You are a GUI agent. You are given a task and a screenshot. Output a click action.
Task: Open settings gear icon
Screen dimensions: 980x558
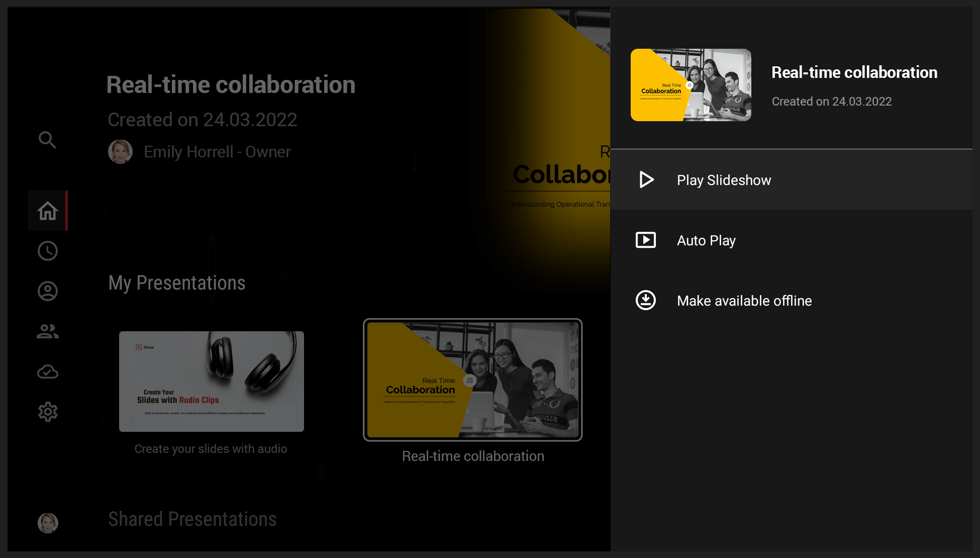pyautogui.click(x=48, y=412)
